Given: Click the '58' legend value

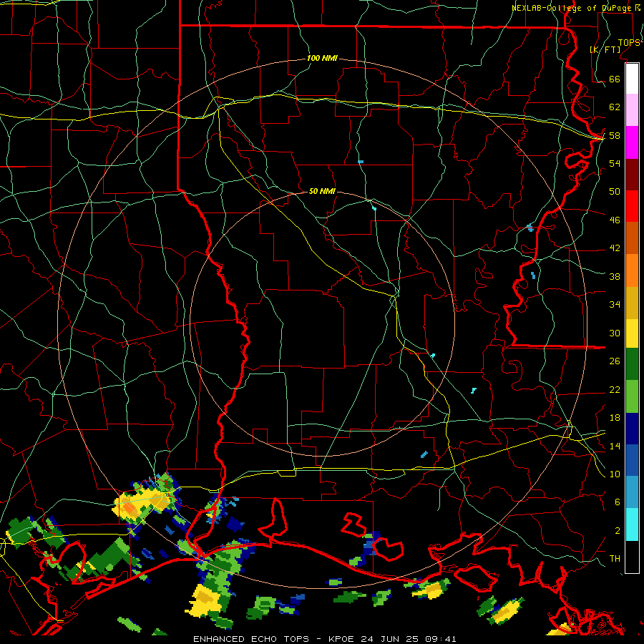Looking at the screenshot, I should pos(615,135).
